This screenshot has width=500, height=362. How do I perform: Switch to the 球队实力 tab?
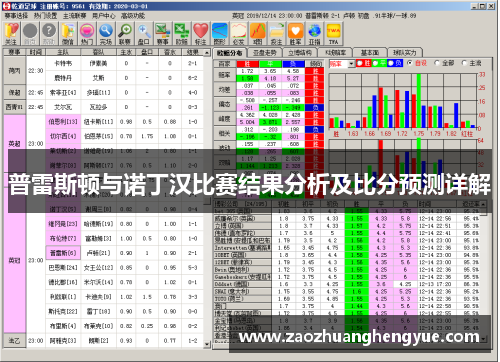405,53
